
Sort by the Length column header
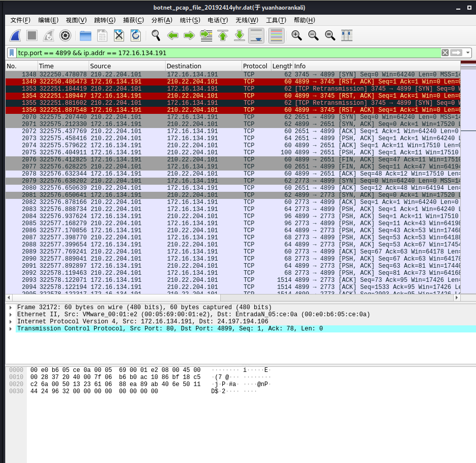(x=282, y=66)
